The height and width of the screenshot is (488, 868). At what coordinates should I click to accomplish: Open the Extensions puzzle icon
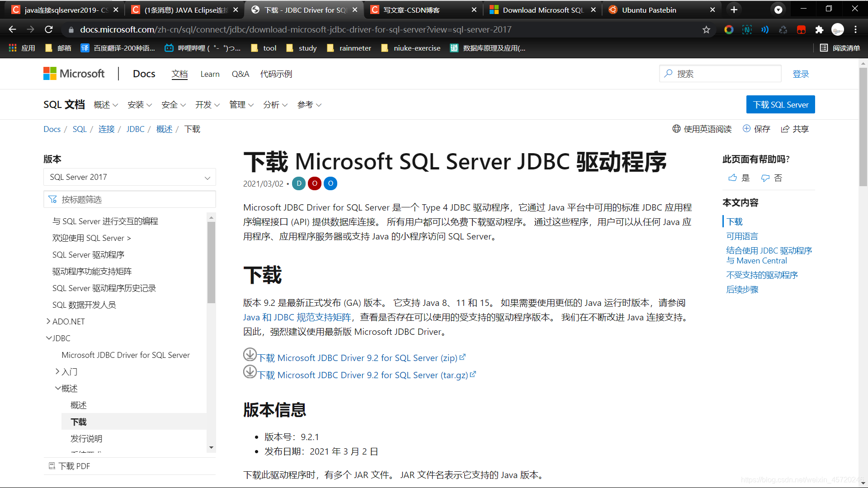(819, 30)
